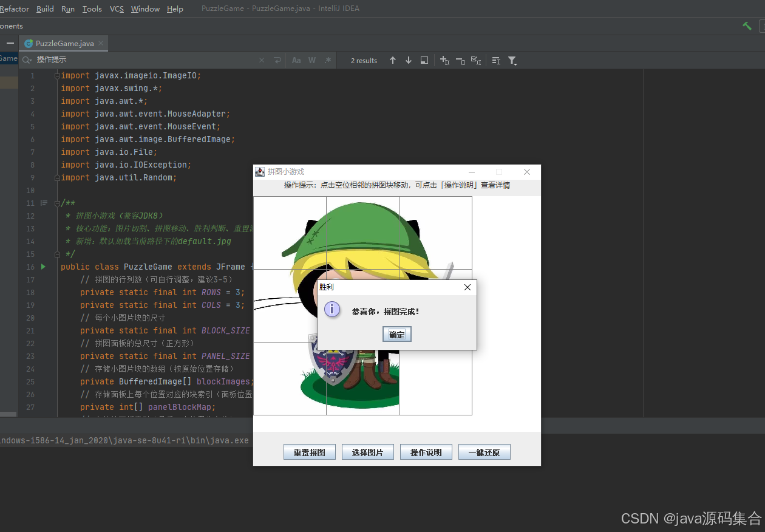This screenshot has height=532, width=765.
Task: Collapse the imports block fold marker
Action: (x=57, y=76)
